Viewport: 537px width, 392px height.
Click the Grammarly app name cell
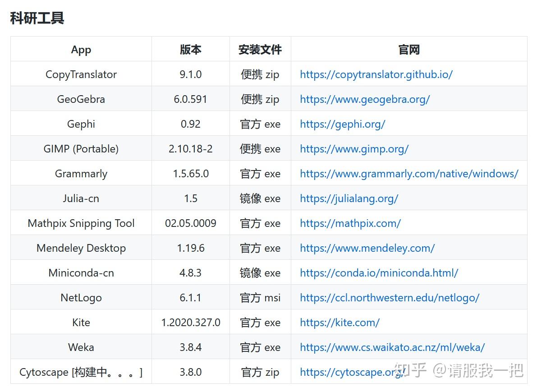[x=81, y=174]
